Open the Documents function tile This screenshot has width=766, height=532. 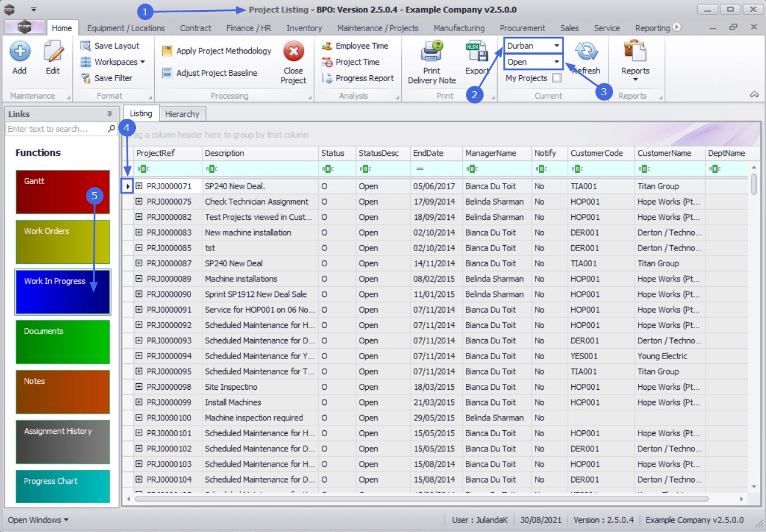(x=62, y=342)
